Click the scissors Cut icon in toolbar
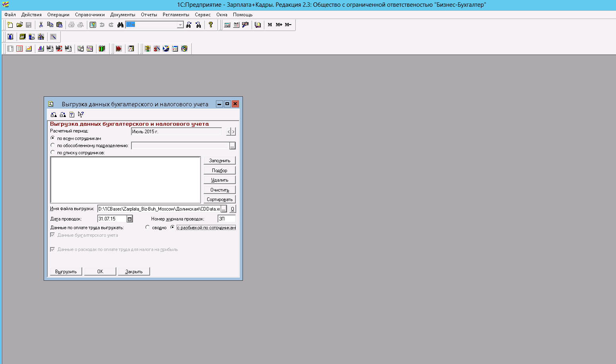 pyautogui.click(x=41, y=25)
